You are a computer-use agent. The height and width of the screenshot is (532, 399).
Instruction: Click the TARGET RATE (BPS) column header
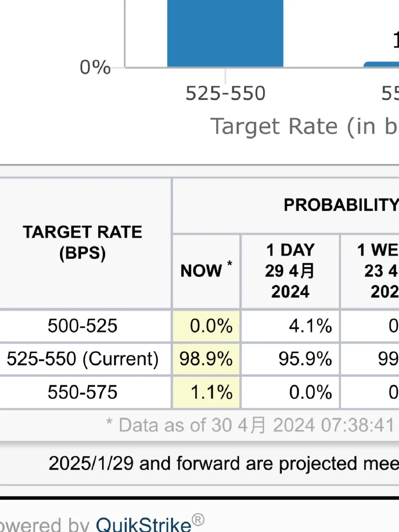(82, 243)
